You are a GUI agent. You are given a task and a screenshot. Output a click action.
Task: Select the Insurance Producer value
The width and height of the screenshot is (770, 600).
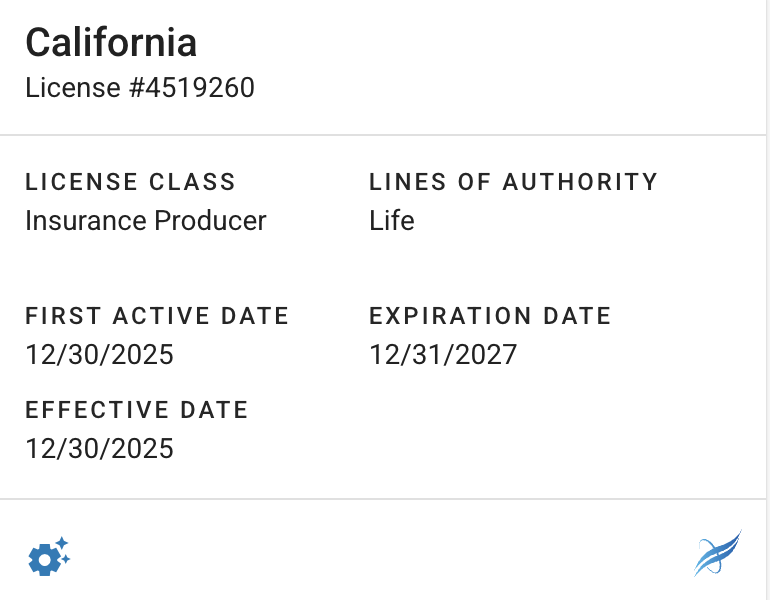coord(146,220)
